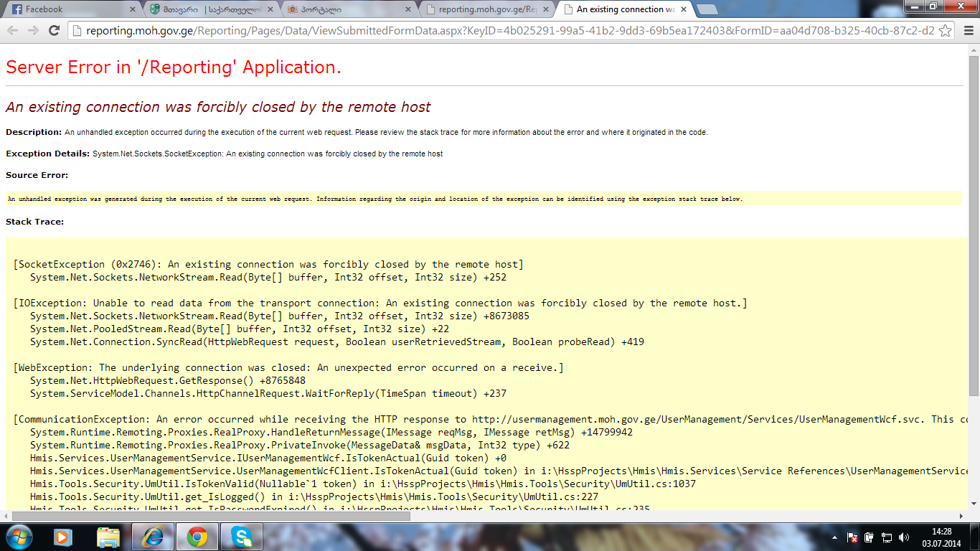Click the vertical scrollbar down arrow

coord(974,504)
